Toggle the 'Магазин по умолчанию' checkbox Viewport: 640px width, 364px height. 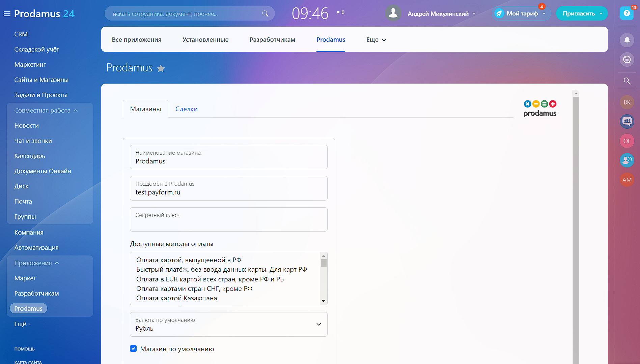134,349
